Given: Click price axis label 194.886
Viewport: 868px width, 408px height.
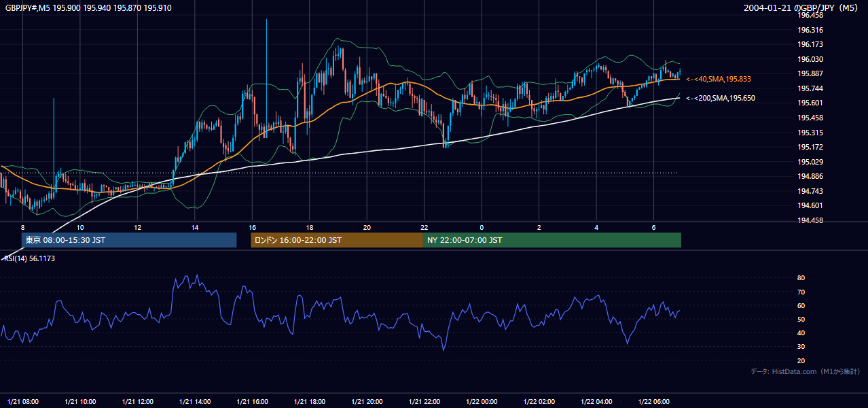Looking at the screenshot, I should [810, 176].
